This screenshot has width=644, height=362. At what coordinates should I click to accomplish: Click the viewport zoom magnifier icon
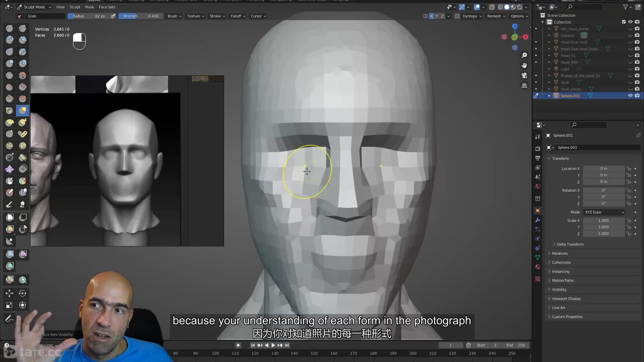pyautogui.click(x=524, y=55)
